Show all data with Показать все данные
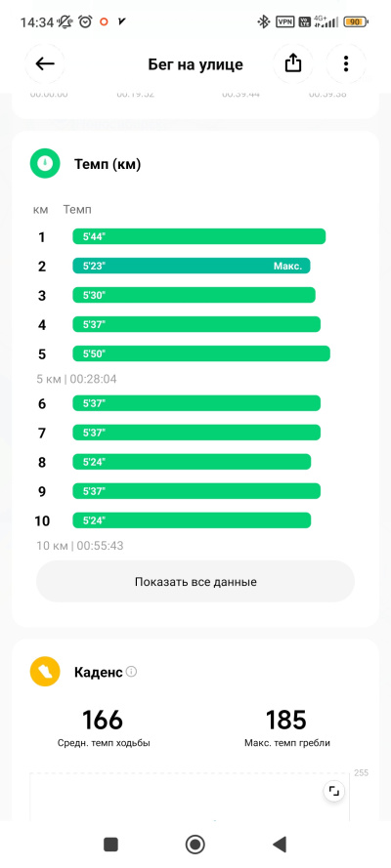The width and height of the screenshot is (391, 868). click(x=195, y=582)
